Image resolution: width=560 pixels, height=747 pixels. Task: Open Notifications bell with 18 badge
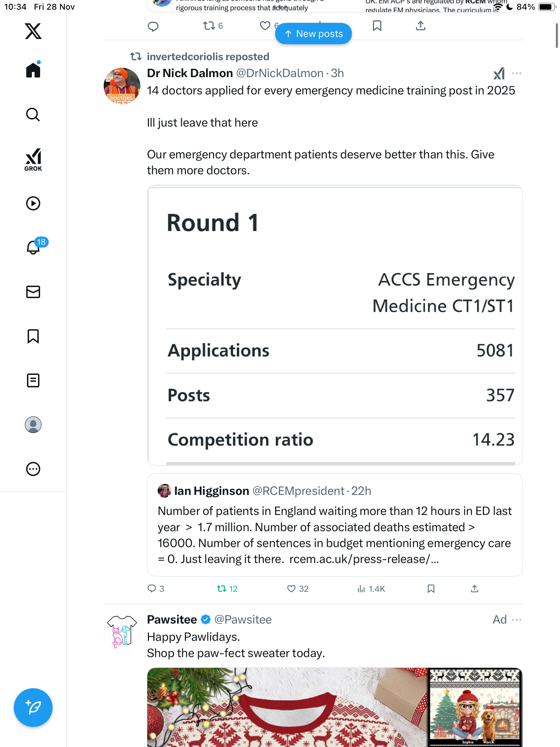pyautogui.click(x=34, y=247)
